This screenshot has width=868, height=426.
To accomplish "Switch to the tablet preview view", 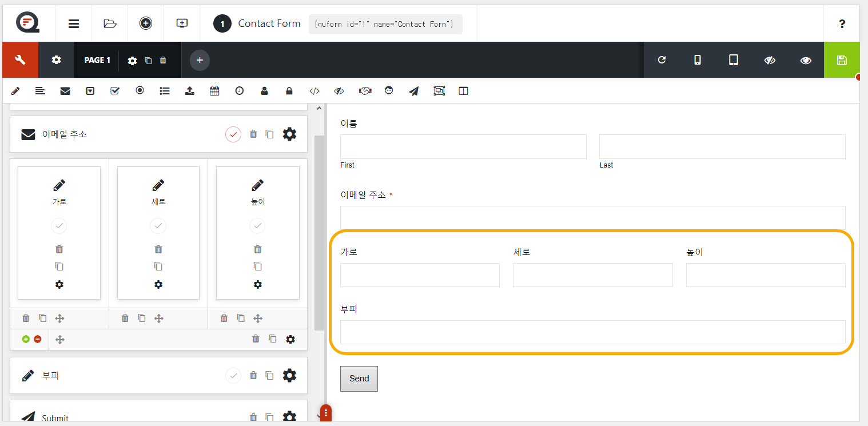I will (734, 59).
